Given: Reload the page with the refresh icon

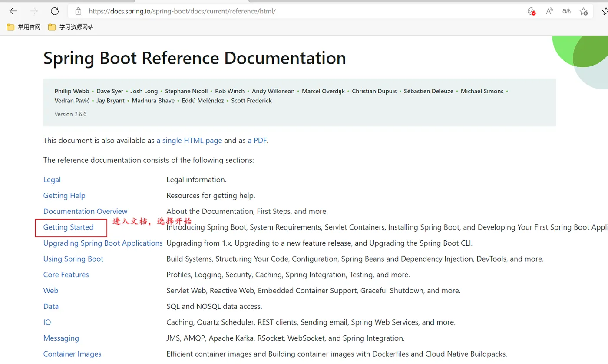Looking at the screenshot, I should tap(55, 11).
